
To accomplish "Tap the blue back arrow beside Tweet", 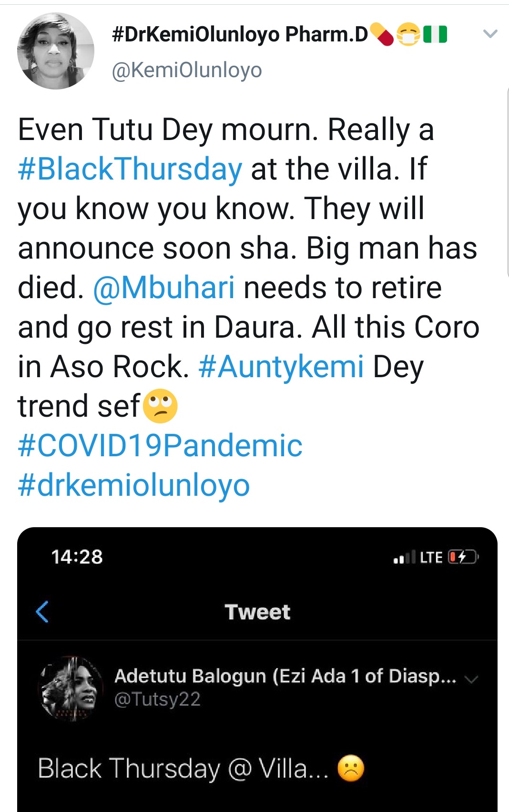I will 42,612.
